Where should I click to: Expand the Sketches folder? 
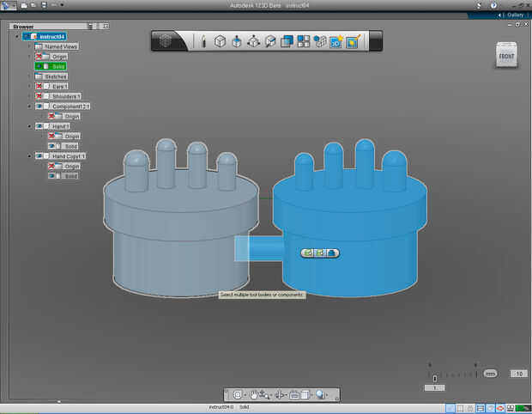tap(30, 76)
